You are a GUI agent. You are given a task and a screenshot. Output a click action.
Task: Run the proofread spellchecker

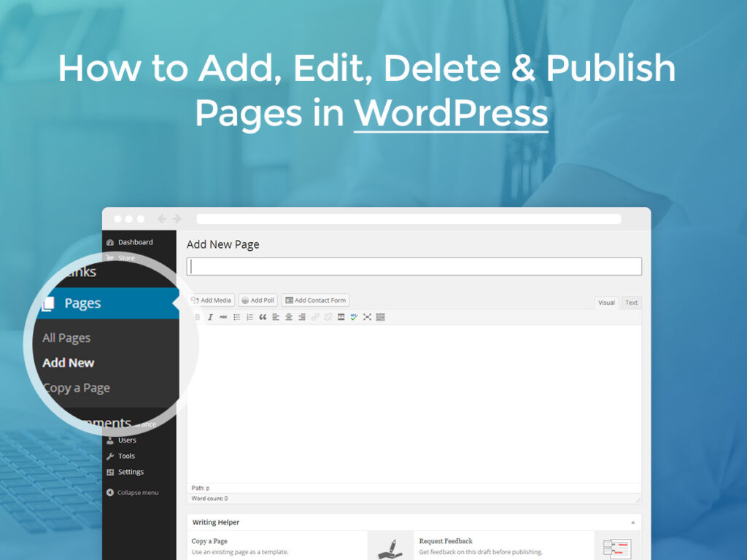(354, 316)
